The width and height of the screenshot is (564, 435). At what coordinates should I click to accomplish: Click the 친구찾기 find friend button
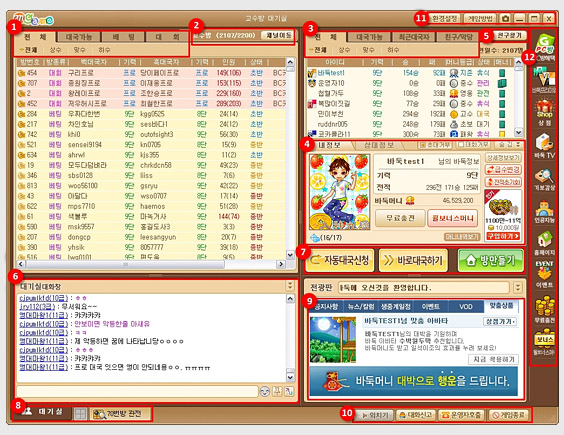point(509,35)
